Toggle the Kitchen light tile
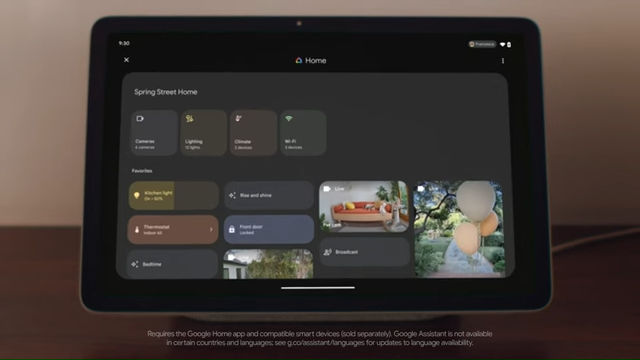Image resolution: width=640 pixels, height=360 pixels. 173,196
